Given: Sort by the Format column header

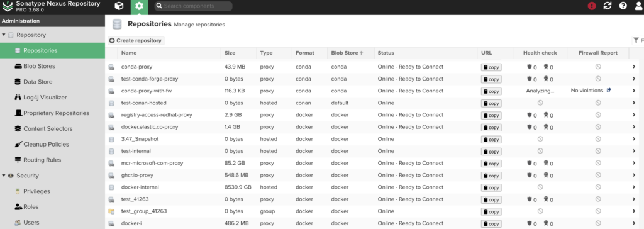Looking at the screenshot, I should pyautogui.click(x=309, y=53).
